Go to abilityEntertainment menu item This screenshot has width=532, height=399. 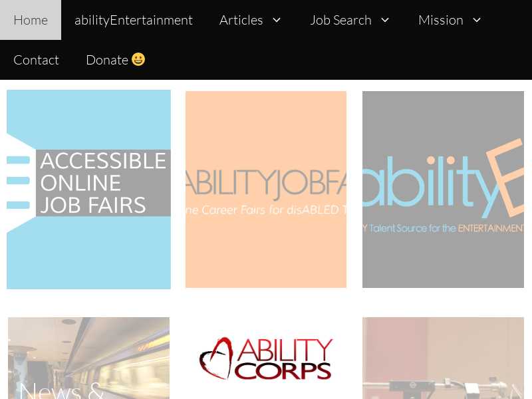(x=134, y=20)
